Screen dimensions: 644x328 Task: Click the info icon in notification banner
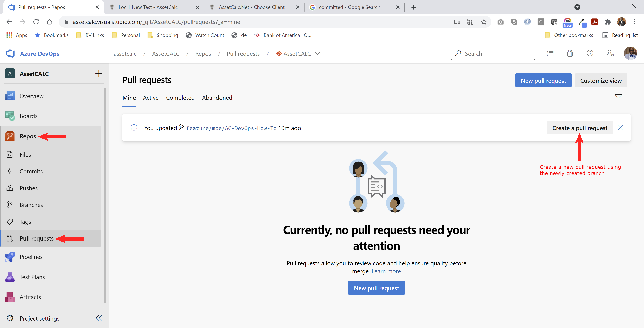pos(134,127)
